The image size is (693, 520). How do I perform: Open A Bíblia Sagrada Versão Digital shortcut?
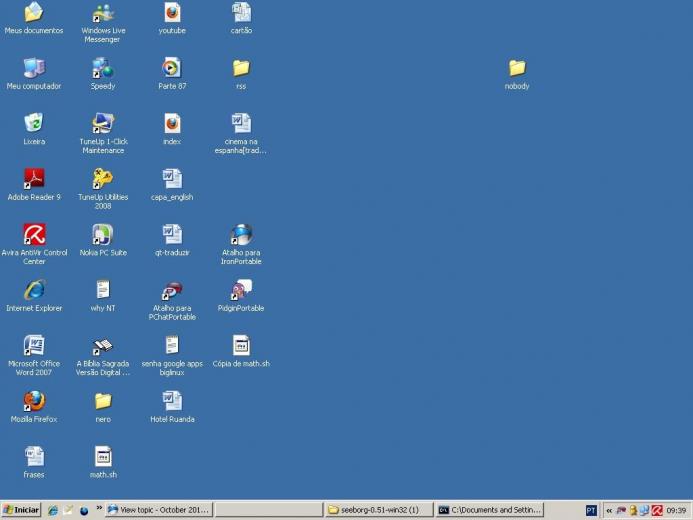tap(103, 345)
